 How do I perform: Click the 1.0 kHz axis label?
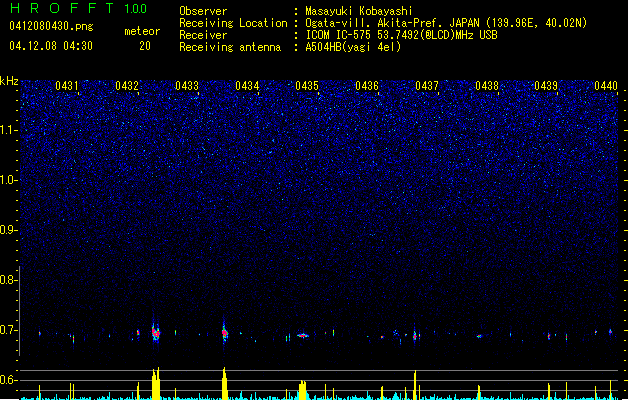pyautogui.click(x=9, y=180)
